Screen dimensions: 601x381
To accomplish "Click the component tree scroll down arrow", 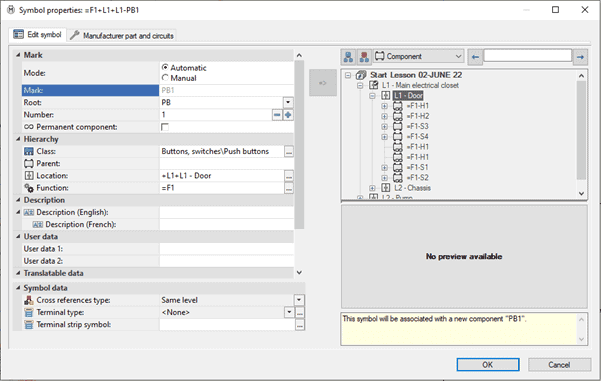I will click(x=581, y=194).
